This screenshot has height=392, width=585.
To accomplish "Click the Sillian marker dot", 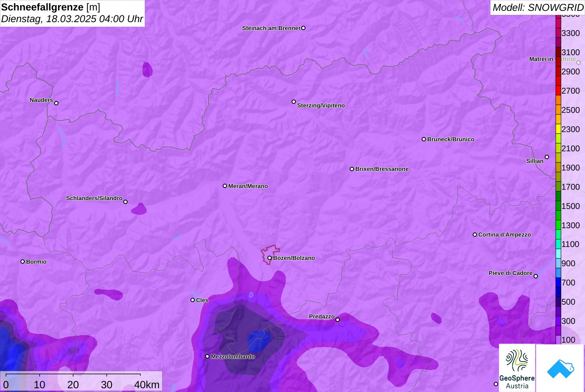I will 547,157.
